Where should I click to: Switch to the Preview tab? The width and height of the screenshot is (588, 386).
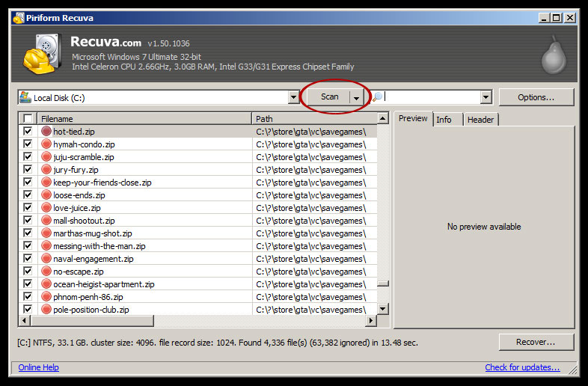click(x=413, y=118)
